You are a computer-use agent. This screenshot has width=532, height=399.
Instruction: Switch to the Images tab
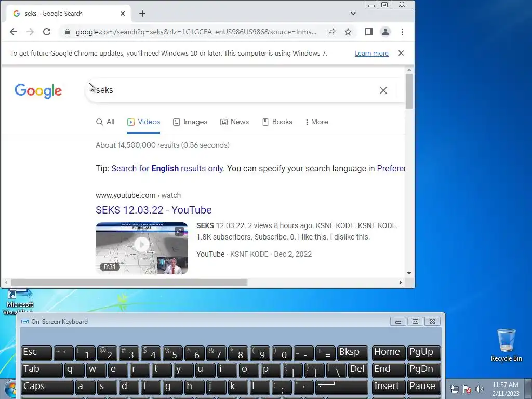[x=190, y=122]
